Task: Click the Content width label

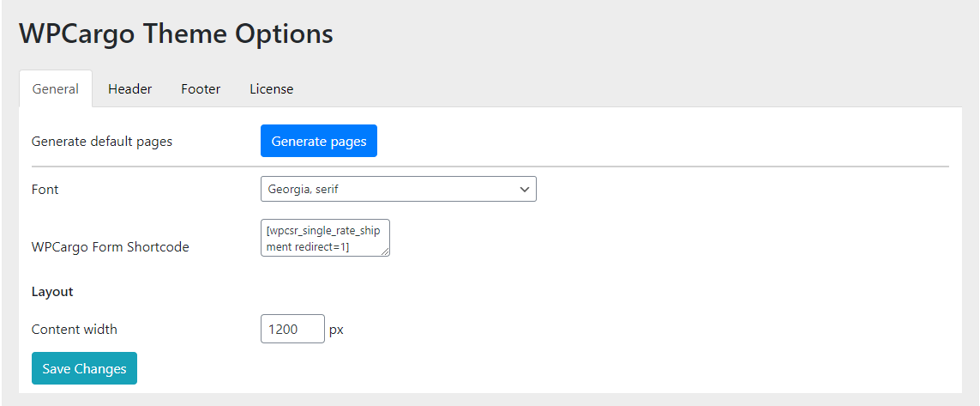Action: (75, 329)
